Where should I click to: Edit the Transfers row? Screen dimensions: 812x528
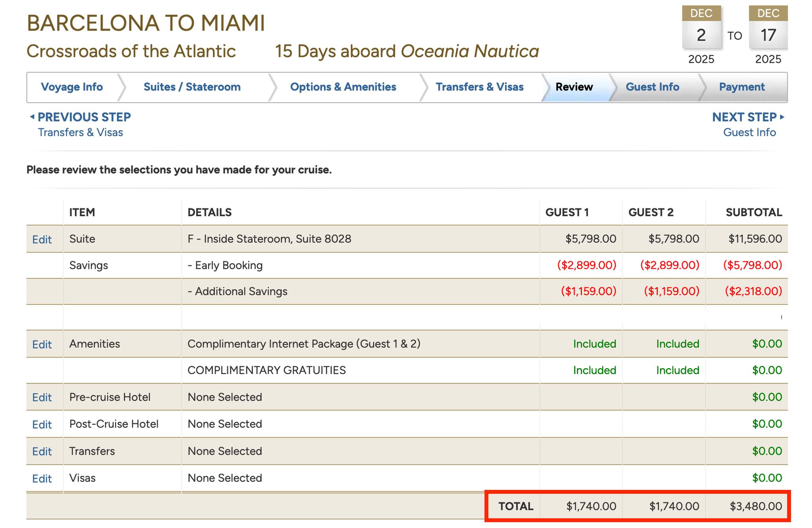pos(42,451)
